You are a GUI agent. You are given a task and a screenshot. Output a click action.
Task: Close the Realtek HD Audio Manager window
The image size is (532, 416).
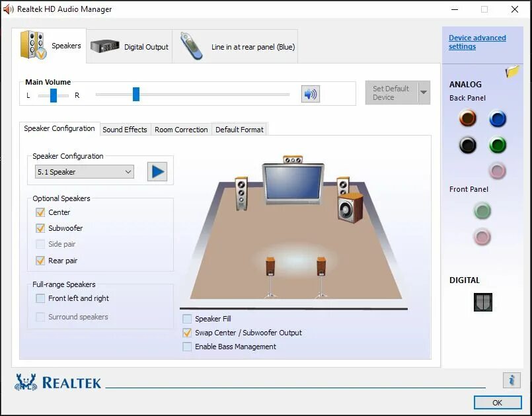coord(515,9)
